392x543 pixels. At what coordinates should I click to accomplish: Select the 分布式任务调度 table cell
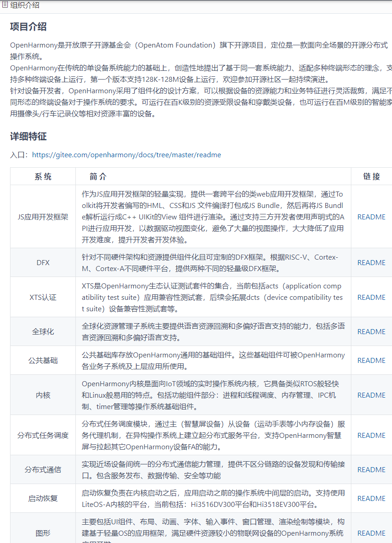pyautogui.click(x=43, y=435)
